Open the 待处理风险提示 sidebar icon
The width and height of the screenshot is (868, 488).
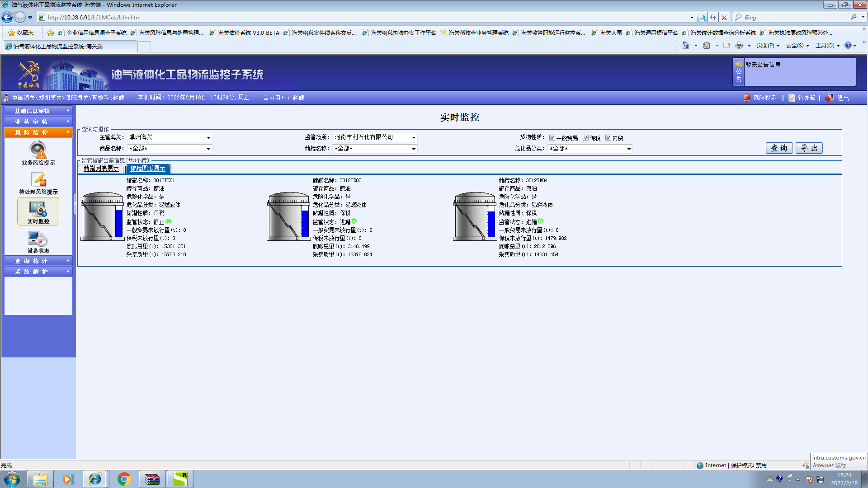[x=38, y=180]
